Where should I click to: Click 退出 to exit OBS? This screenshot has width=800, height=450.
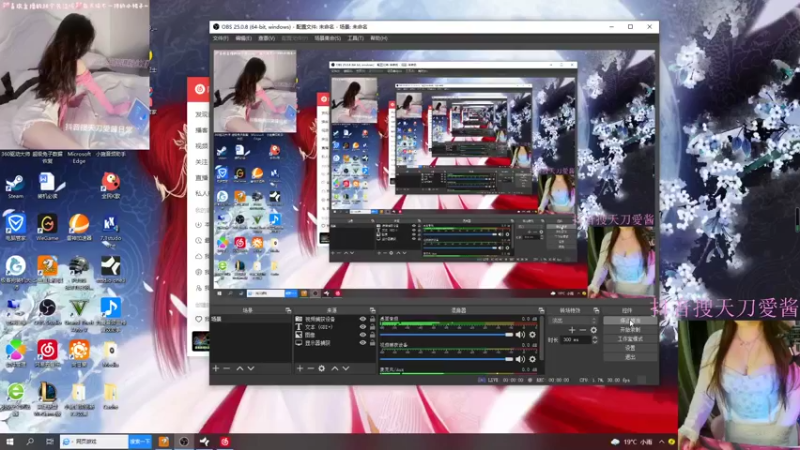630,357
